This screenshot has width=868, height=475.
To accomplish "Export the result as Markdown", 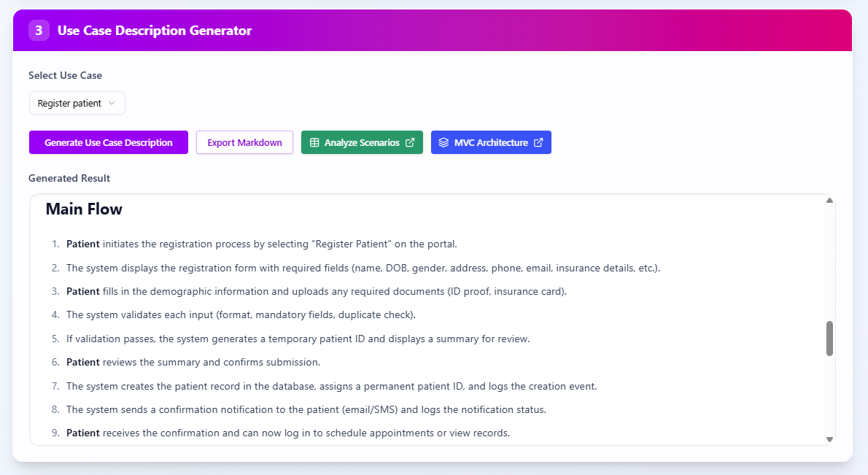I will 244,142.
